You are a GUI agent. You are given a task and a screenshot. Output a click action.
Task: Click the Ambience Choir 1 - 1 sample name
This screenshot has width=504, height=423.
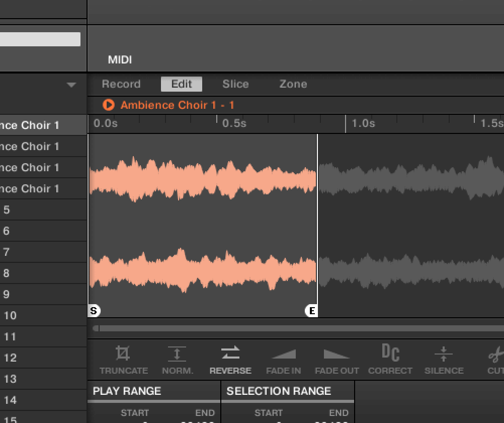tap(177, 105)
